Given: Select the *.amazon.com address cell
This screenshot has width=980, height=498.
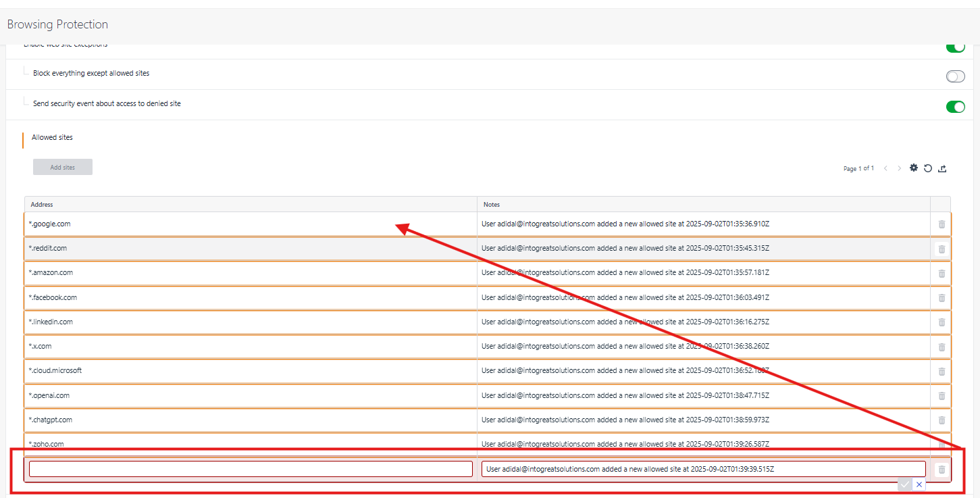Looking at the screenshot, I should point(251,272).
